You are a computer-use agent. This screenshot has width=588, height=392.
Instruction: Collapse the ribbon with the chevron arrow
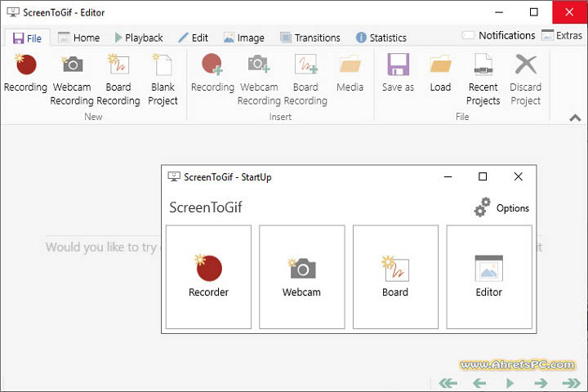[575, 118]
